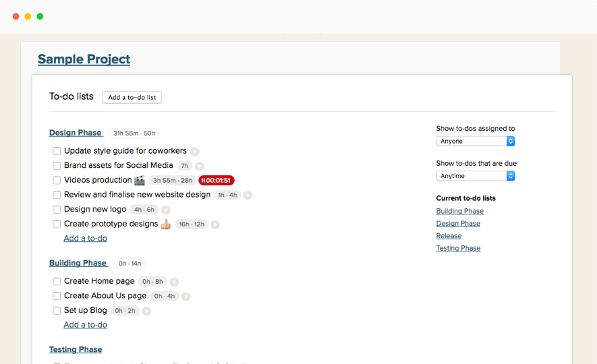Click the 16h · 12h badge on Create prototype designs
The image size is (597, 364).
point(192,224)
